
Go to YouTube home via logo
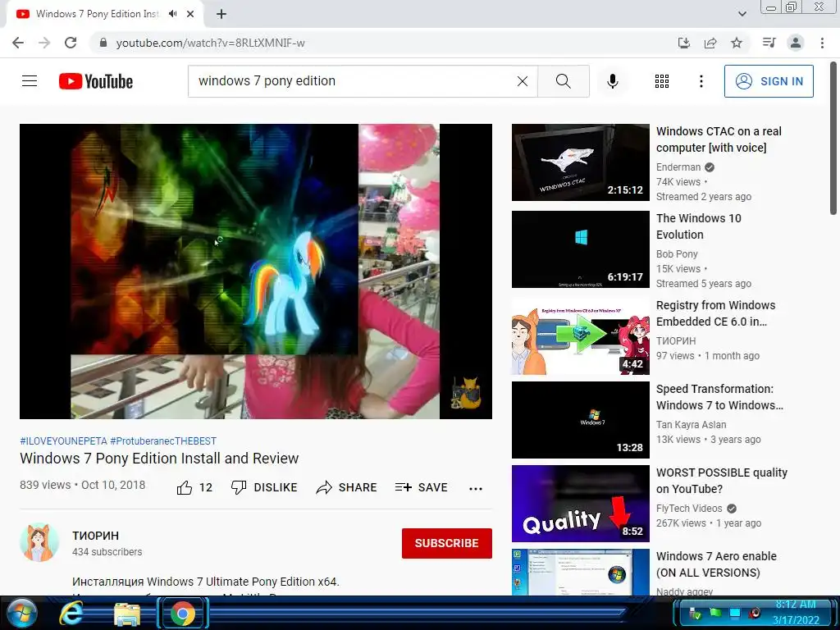[x=96, y=81]
